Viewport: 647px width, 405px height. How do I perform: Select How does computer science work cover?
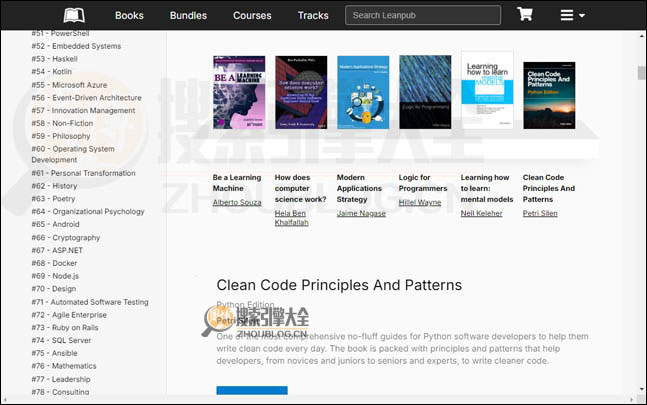pyautogui.click(x=301, y=92)
